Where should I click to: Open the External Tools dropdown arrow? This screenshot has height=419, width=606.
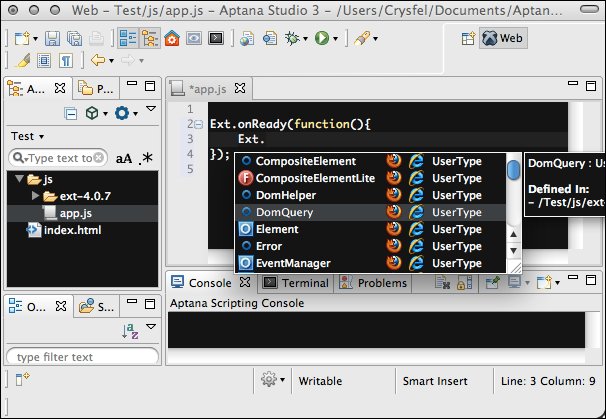[x=375, y=39]
